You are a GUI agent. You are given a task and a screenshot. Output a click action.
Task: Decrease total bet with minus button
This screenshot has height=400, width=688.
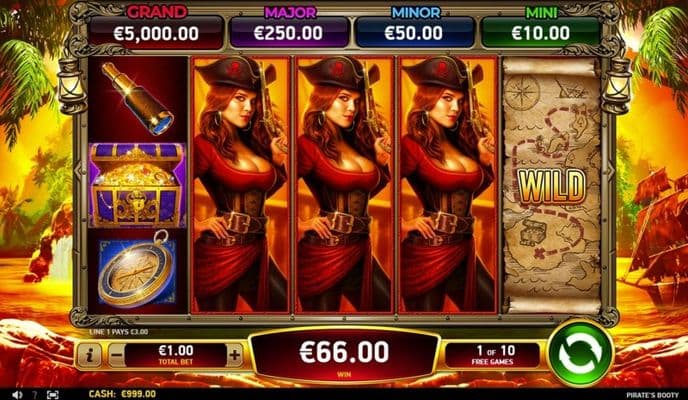[x=116, y=355]
